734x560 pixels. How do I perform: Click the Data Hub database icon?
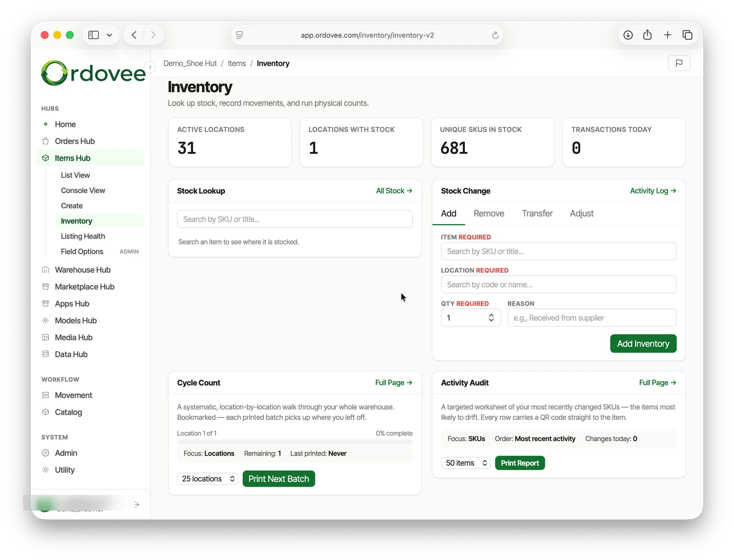(45, 354)
